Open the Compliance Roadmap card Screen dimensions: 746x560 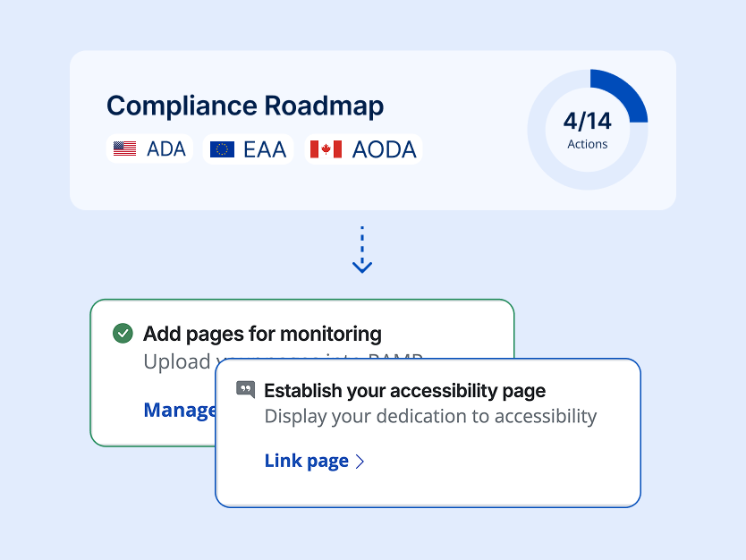point(373,130)
